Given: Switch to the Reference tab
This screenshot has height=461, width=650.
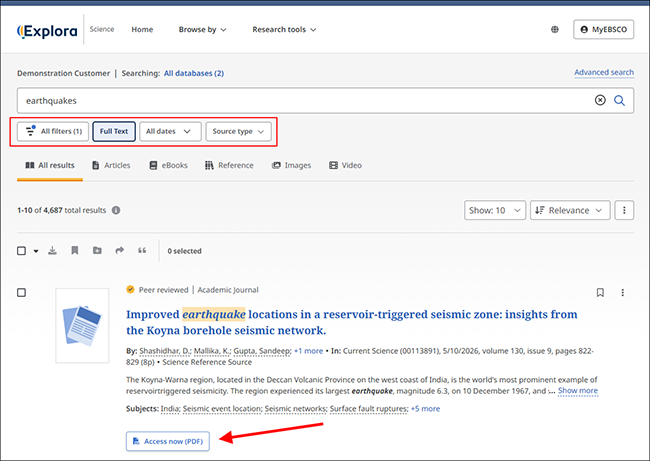Looking at the screenshot, I should pos(229,165).
